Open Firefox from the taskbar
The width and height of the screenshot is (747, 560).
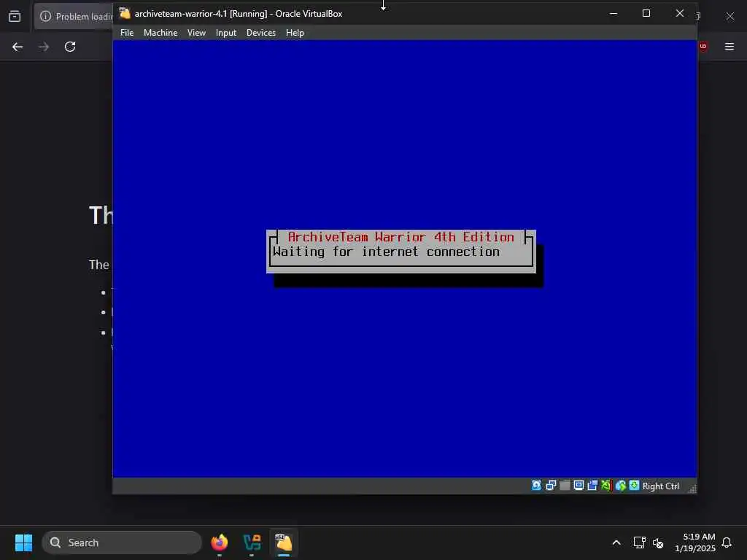(x=219, y=542)
